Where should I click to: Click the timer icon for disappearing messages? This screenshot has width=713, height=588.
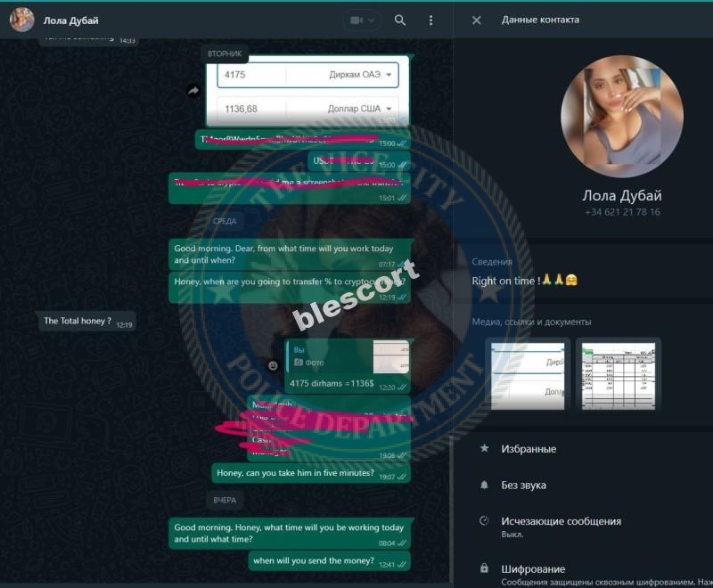click(484, 521)
